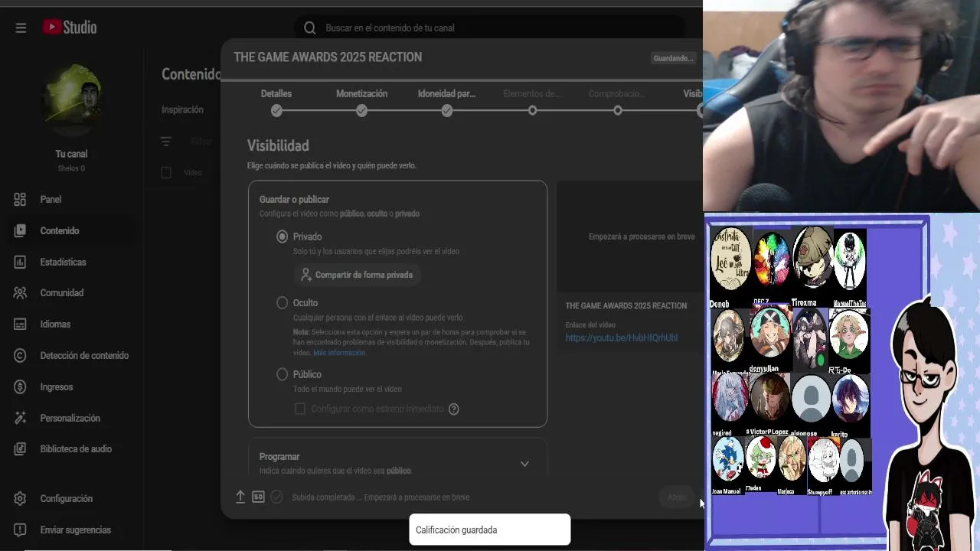Go to the Detalles step
The width and height of the screenshot is (980, 551).
point(276,103)
